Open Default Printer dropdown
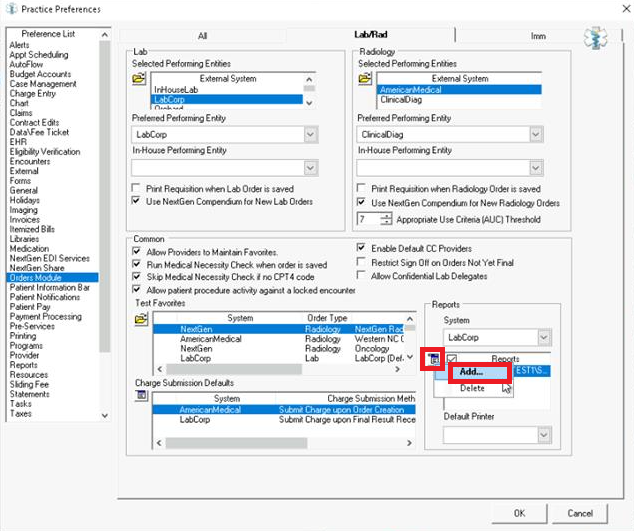 point(544,435)
